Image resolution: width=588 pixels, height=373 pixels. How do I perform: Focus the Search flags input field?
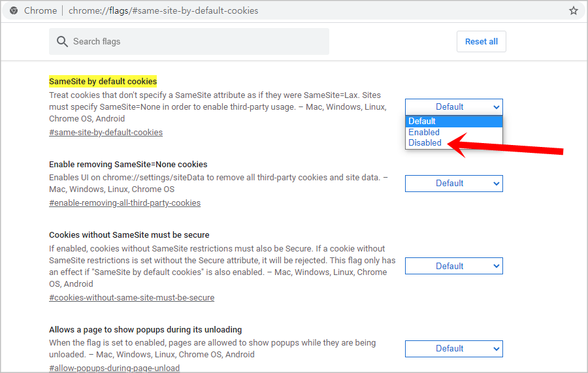coord(189,41)
